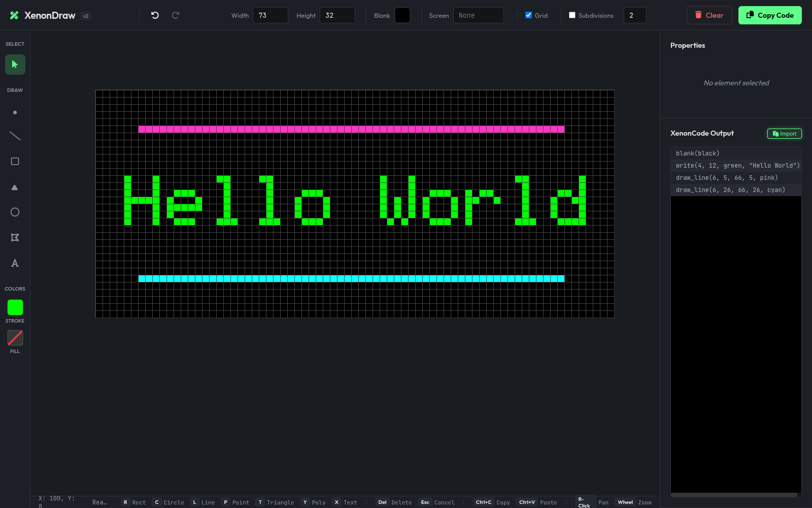
Task: Open the Fill color swatch (none)
Action: [15, 338]
